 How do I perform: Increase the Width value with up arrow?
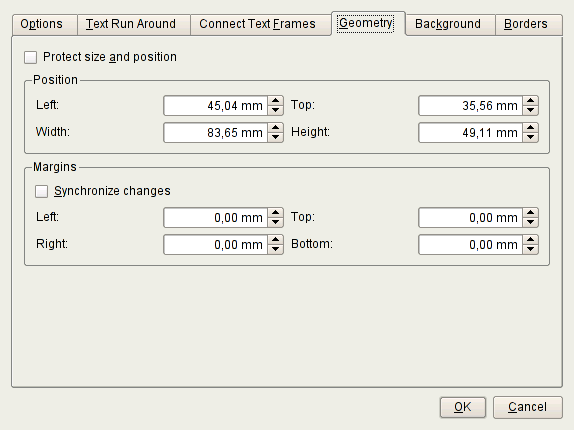tap(275, 128)
